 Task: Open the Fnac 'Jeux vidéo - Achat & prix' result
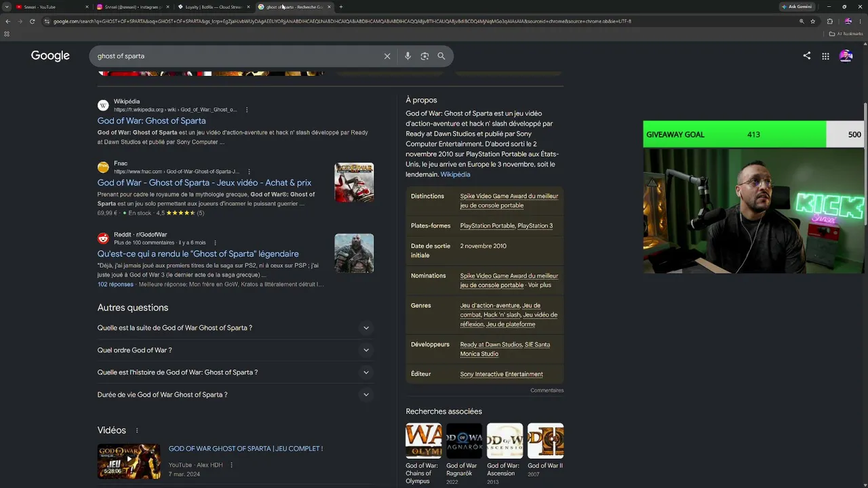click(x=204, y=182)
